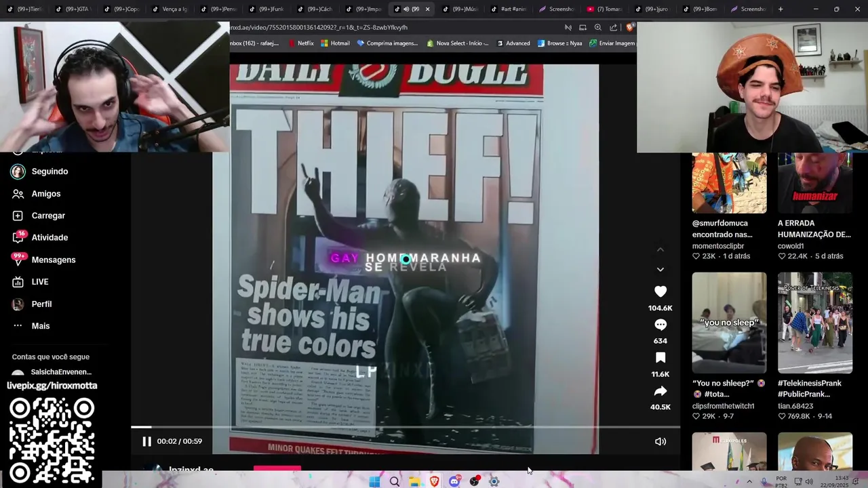Screen dimensions: 868x488
Task: Open a new browser tab
Action: pos(781,9)
